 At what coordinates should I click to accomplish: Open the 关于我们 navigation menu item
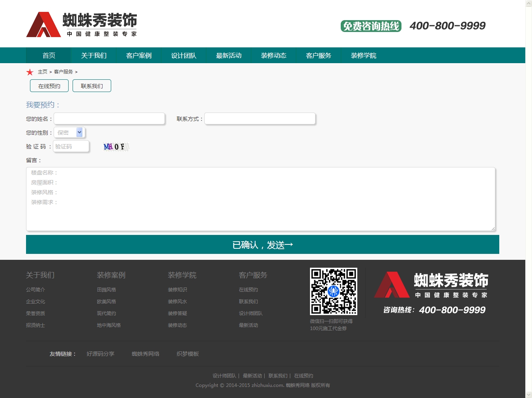pyautogui.click(x=94, y=56)
